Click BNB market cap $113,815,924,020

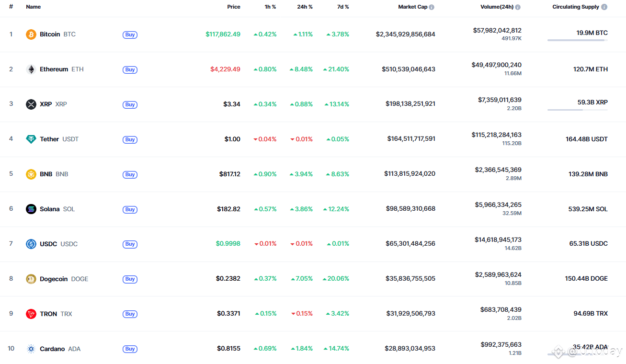pos(410,174)
